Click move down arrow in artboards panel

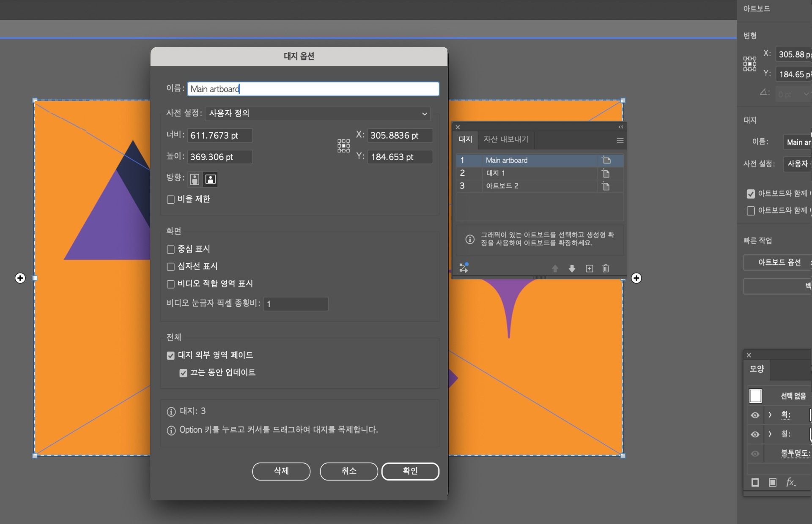572,268
